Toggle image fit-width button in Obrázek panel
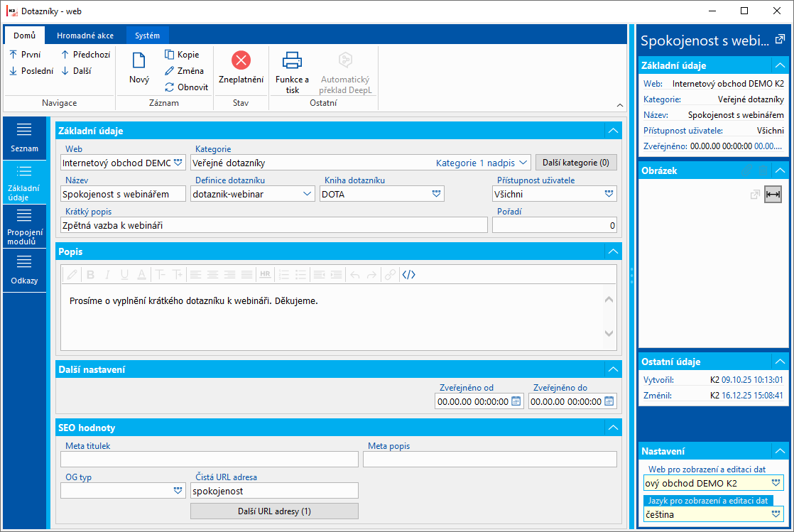The width and height of the screenshot is (794, 532). tap(773, 195)
